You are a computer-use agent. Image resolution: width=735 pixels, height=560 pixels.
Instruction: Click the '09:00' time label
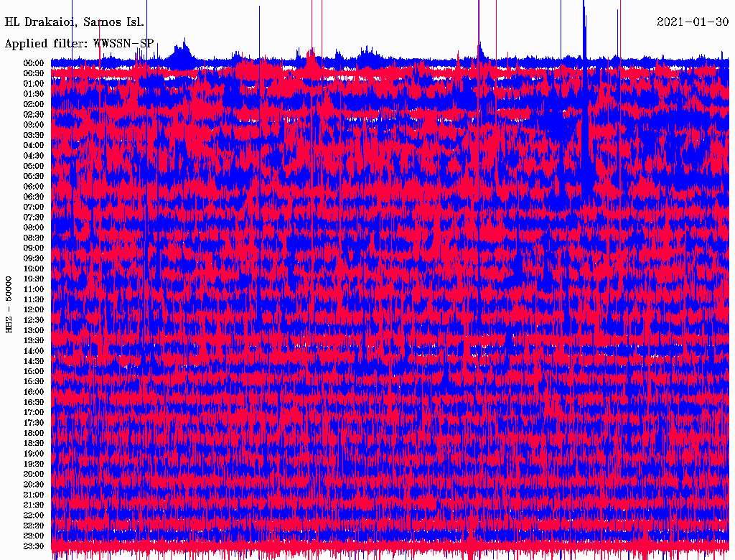tap(34, 248)
